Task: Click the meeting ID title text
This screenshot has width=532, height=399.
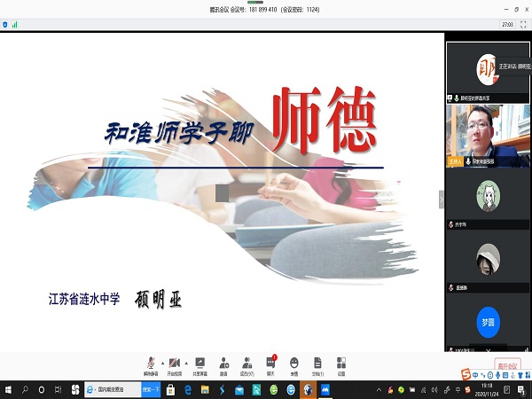Action: pyautogui.click(x=264, y=10)
